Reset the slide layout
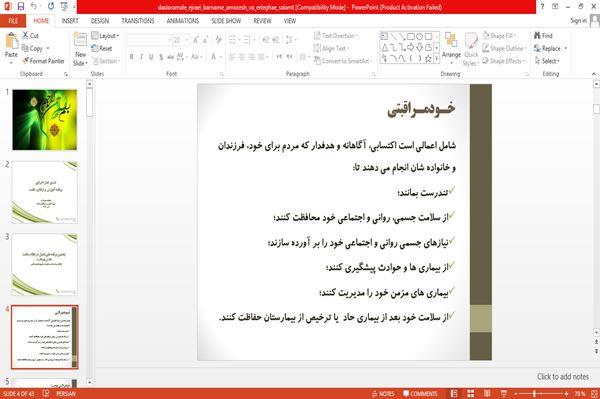The image size is (600, 399). [x=102, y=49]
